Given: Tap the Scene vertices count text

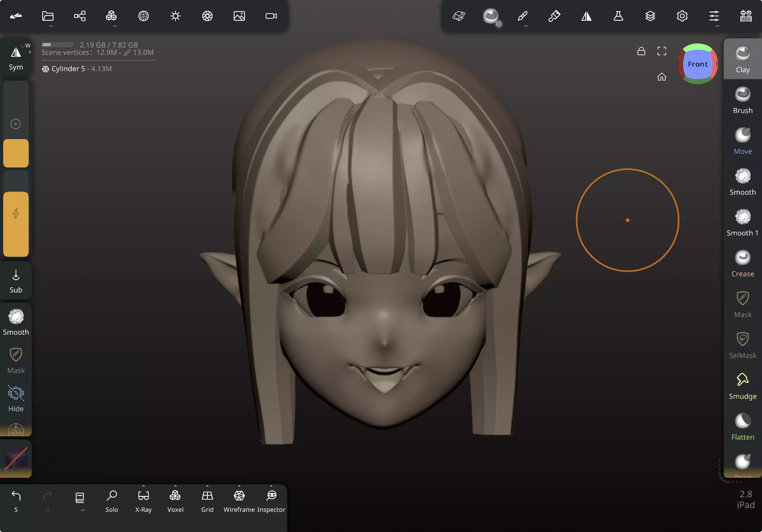Looking at the screenshot, I should click(98, 52).
